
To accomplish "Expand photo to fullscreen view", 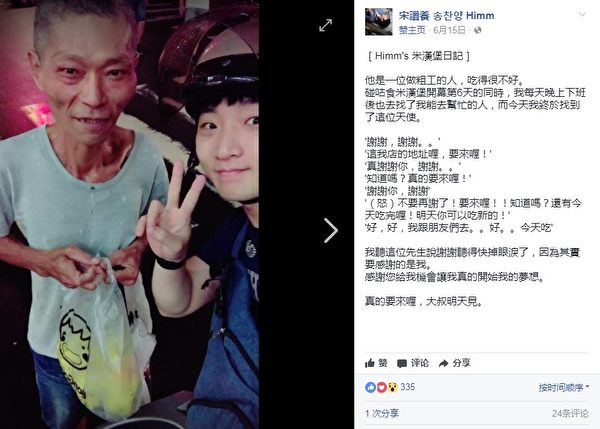I will [x=326, y=25].
